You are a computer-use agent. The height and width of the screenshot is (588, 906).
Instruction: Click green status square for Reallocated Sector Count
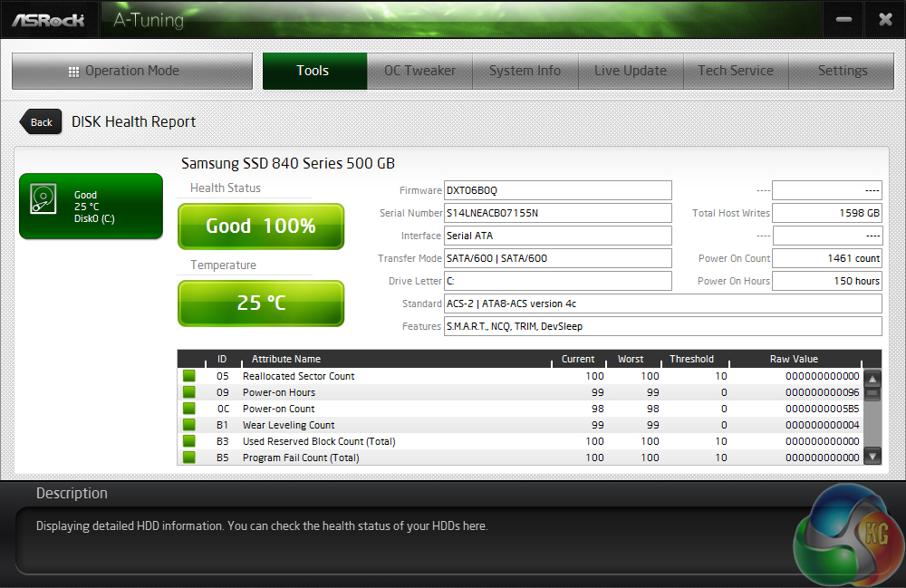point(189,376)
